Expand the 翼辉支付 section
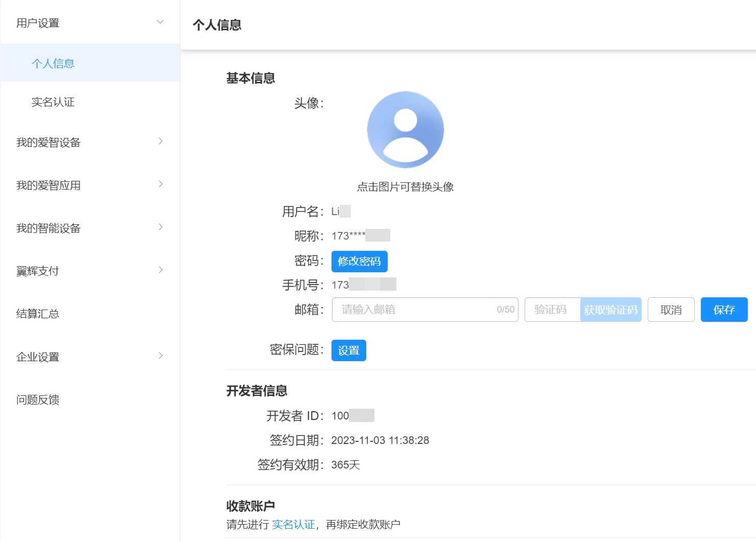Image resolution: width=756 pixels, height=541 pixels. coord(89,270)
